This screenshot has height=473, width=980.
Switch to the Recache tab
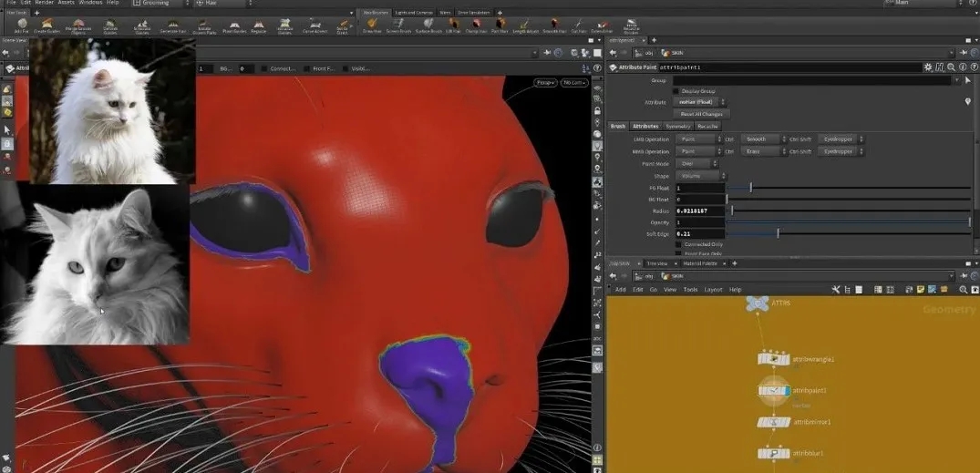tap(707, 126)
